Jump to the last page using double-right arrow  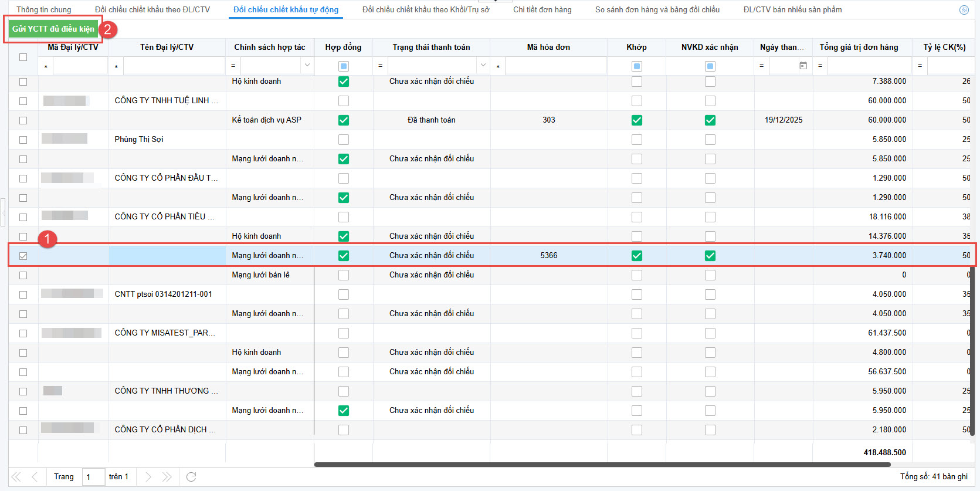[167, 477]
